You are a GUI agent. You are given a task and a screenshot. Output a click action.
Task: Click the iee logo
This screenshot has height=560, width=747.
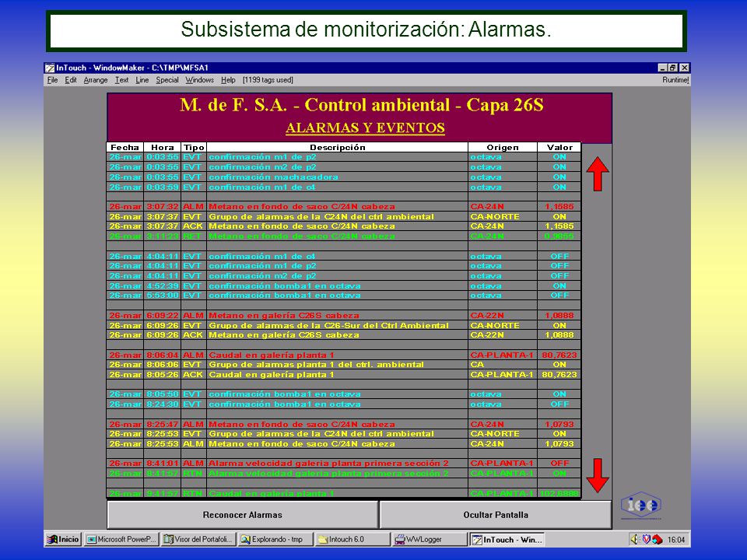pos(641,506)
